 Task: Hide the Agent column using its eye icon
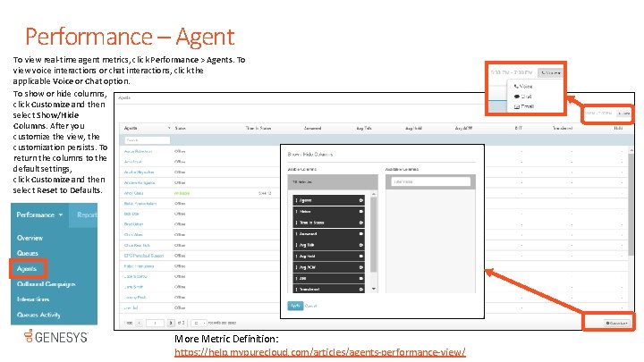361,200
